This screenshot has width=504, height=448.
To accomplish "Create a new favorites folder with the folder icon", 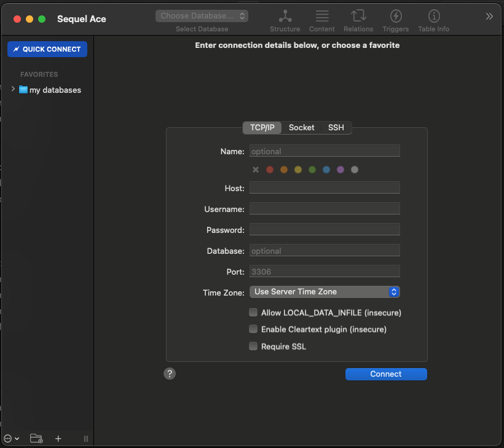I will 36,438.
